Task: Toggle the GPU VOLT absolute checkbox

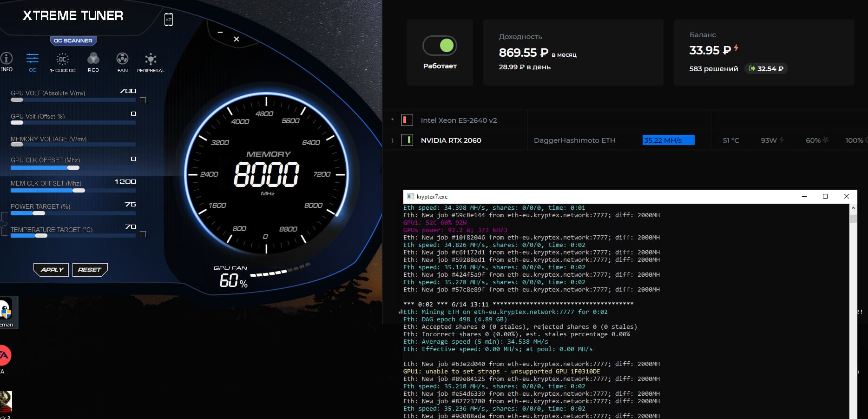Action: tap(143, 100)
